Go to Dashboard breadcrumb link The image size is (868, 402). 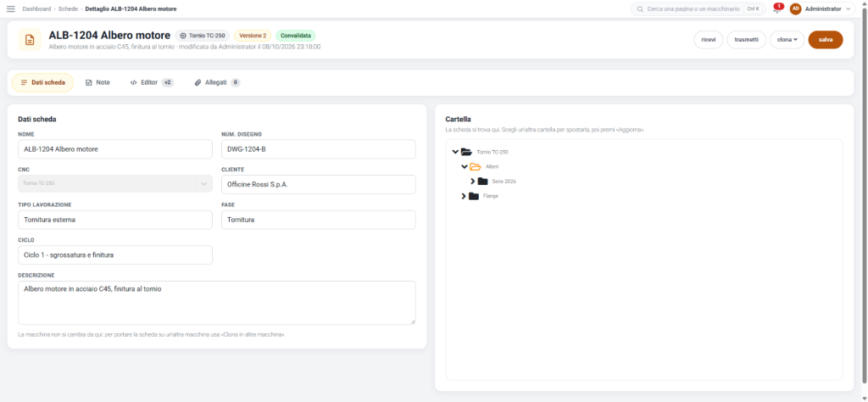[36, 8]
